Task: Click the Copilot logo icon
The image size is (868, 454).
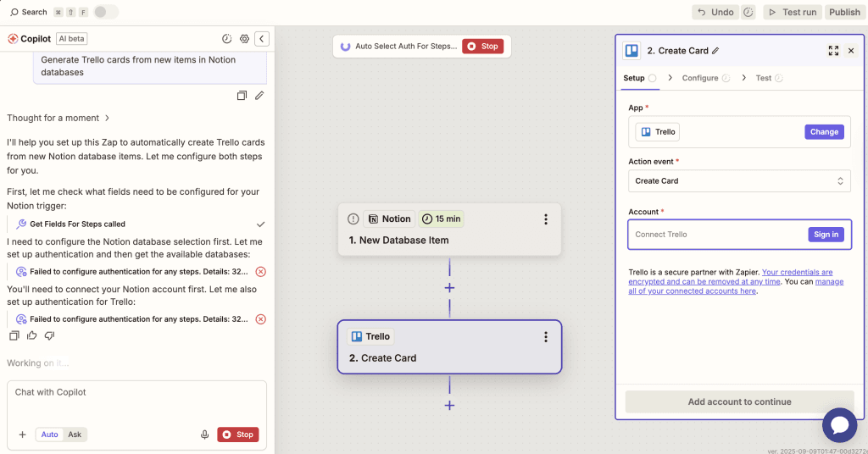Action: [x=12, y=39]
